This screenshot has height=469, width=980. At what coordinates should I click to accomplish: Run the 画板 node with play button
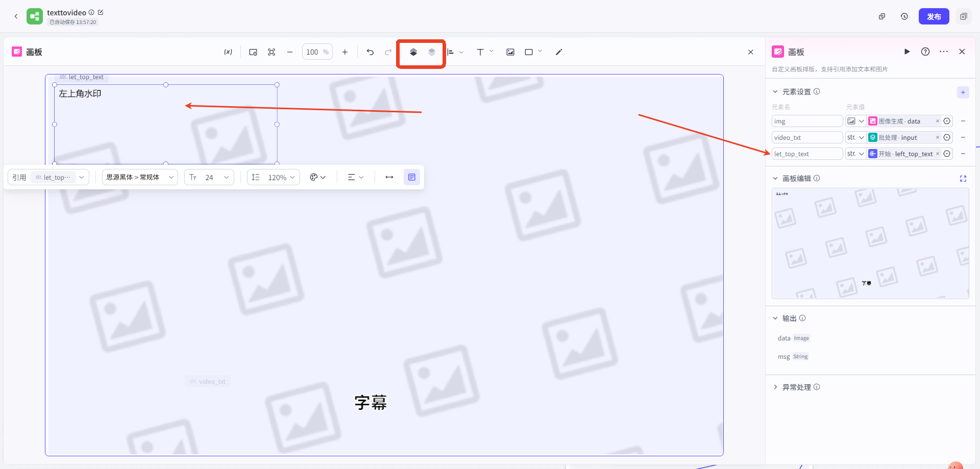click(x=907, y=52)
